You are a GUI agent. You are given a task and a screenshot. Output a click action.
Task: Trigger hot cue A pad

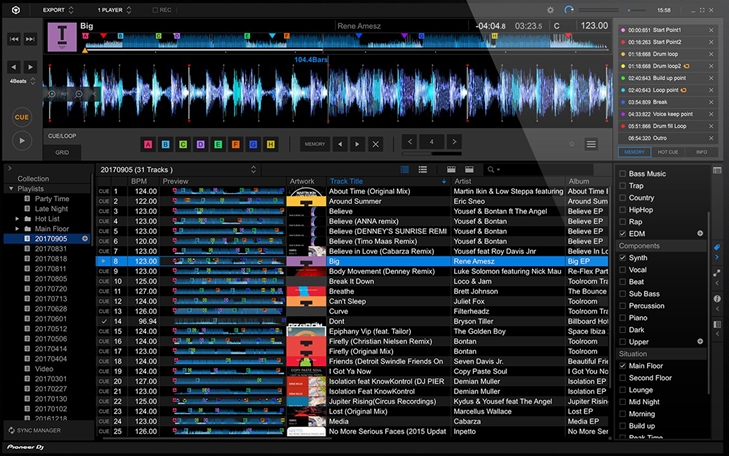point(149,144)
